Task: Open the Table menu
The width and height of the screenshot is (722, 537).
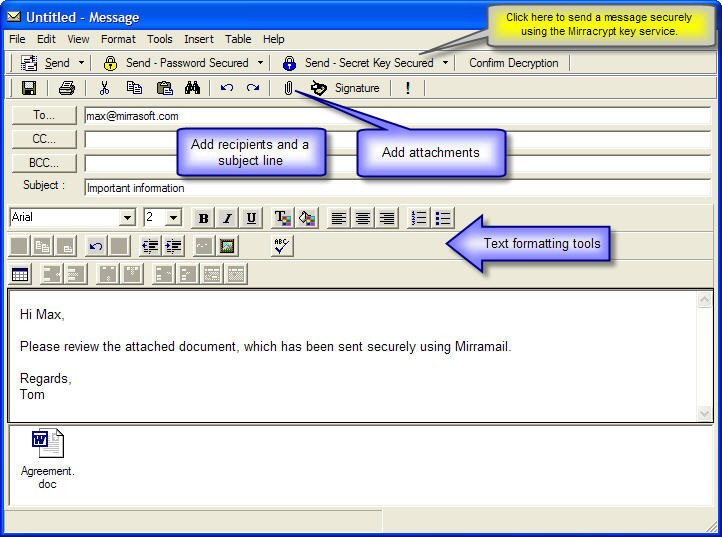Action: [x=238, y=39]
